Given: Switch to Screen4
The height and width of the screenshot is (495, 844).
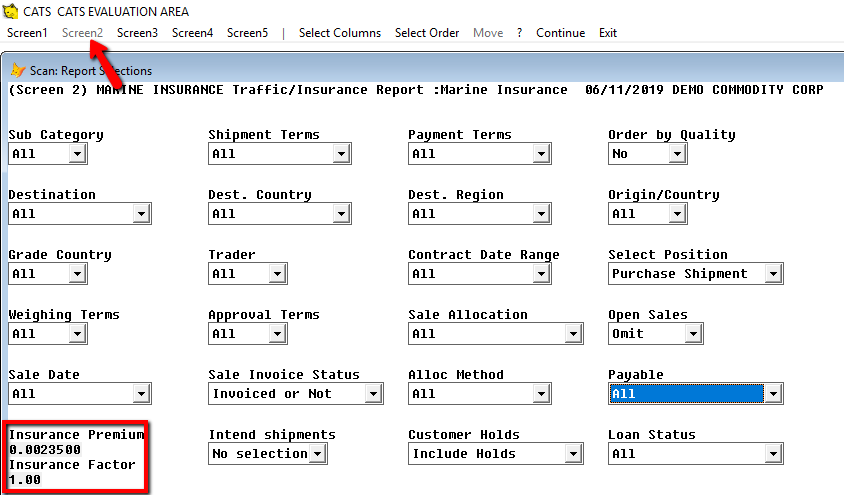Looking at the screenshot, I should tap(192, 33).
